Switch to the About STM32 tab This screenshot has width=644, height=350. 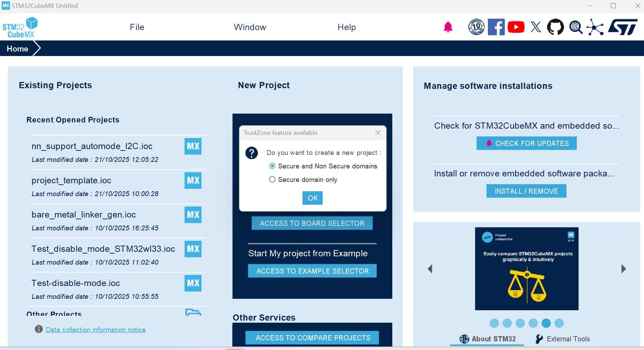(488, 339)
